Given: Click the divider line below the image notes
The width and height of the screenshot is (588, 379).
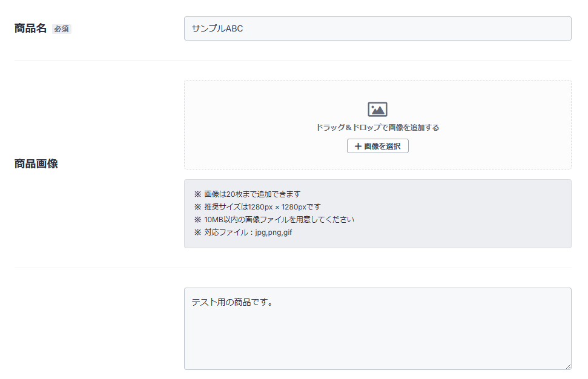Looking at the screenshot, I should 292,268.
